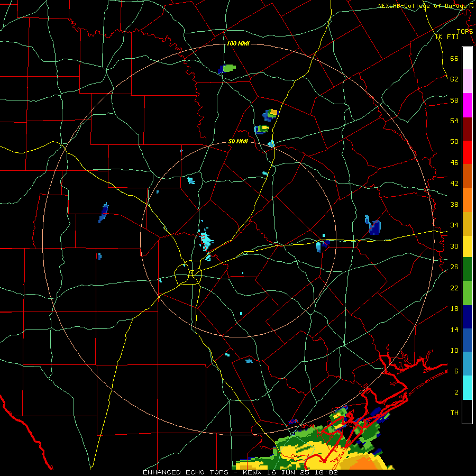Image resolution: width=476 pixels, height=476 pixels.
Task: Pick the dark red maroon legend swatch
Action: click(467, 129)
